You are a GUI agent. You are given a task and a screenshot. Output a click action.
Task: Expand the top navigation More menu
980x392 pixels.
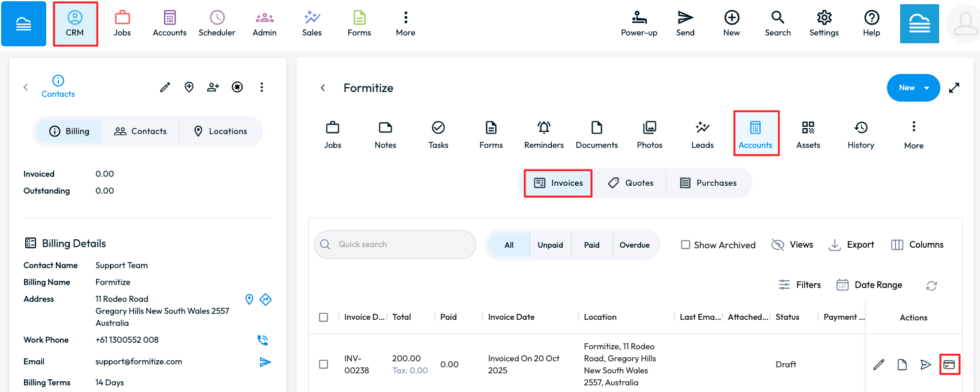tap(406, 24)
